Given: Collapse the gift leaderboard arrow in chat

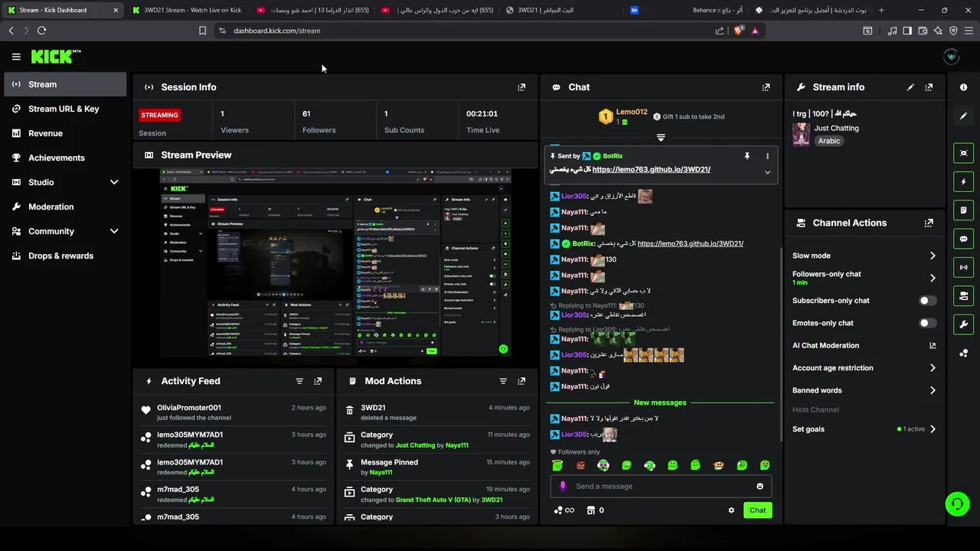Looking at the screenshot, I should pos(661,138).
